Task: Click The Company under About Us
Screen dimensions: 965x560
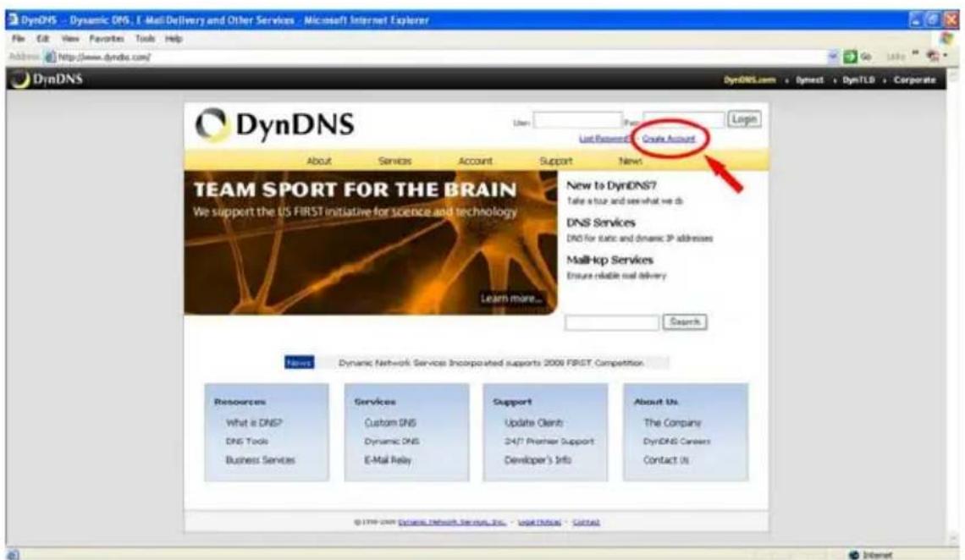Action: (x=672, y=423)
